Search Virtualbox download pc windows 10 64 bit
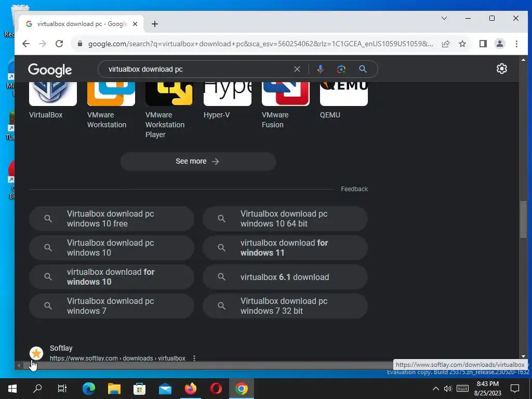 tap(285, 219)
